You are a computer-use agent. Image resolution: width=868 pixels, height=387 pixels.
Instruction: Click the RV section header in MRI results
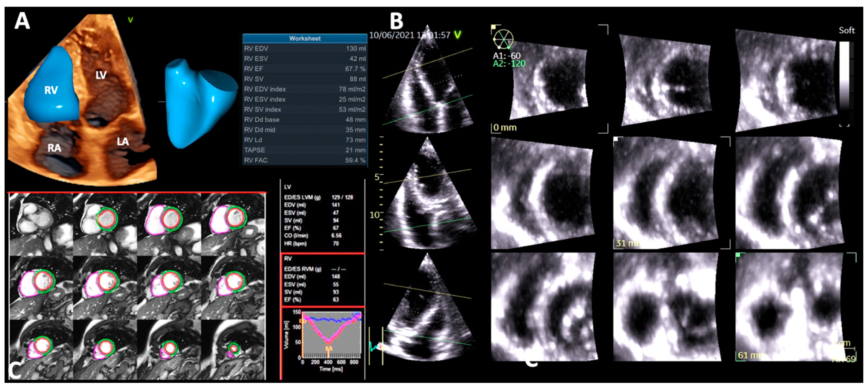click(288, 258)
